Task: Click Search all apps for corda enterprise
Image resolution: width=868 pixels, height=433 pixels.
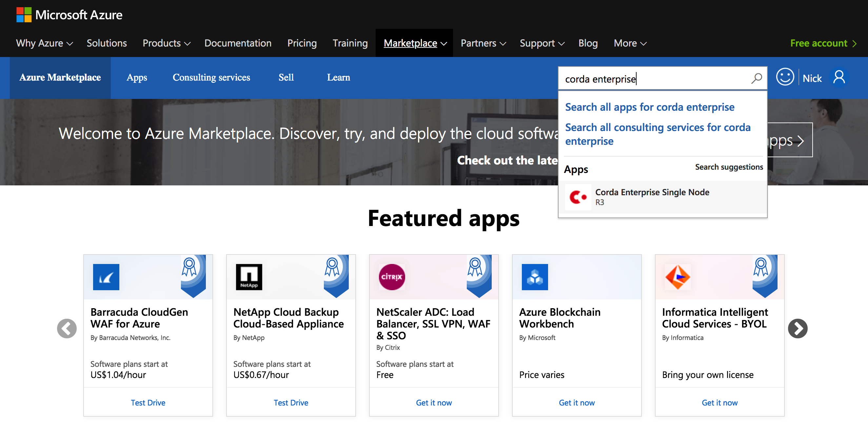Action: [x=649, y=107]
